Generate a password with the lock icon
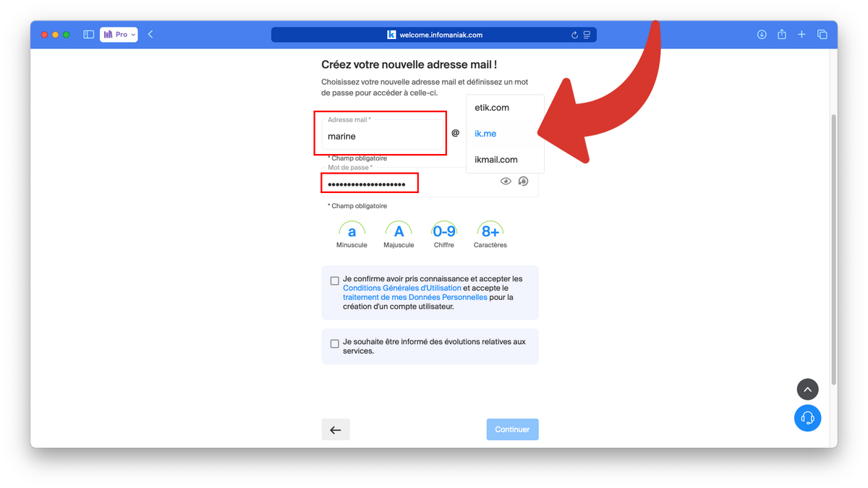 click(x=523, y=181)
